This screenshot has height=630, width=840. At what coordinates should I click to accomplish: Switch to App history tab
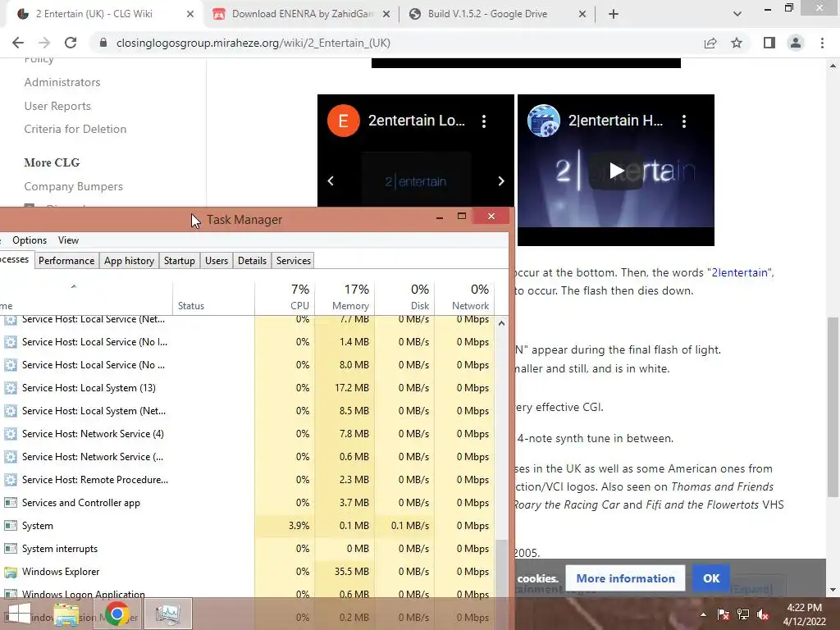129,261
